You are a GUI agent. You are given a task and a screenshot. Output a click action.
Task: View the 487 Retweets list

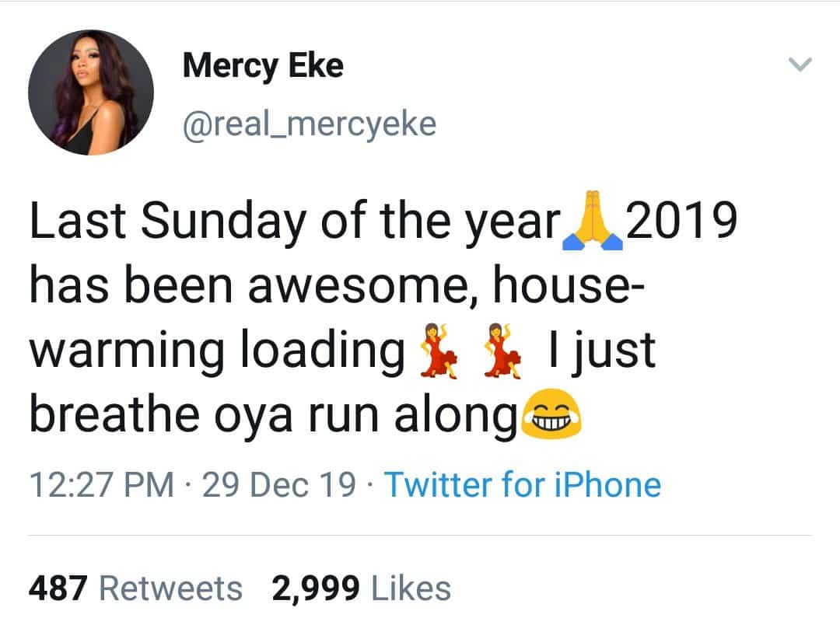(135, 588)
